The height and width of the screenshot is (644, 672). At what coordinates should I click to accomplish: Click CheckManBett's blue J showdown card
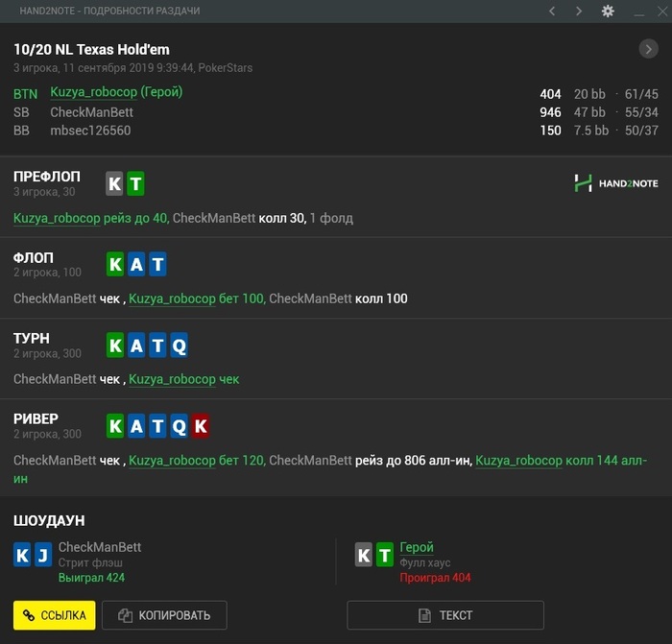point(43,555)
